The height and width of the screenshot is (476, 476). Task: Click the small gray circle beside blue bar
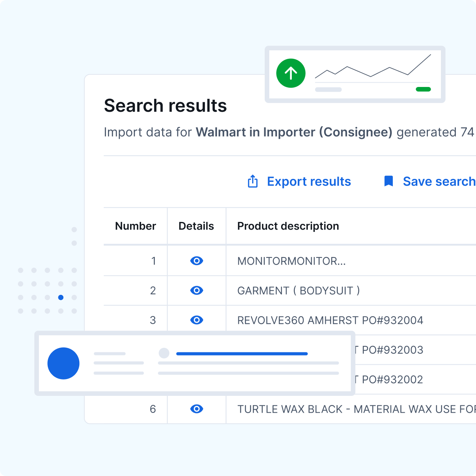tap(164, 353)
